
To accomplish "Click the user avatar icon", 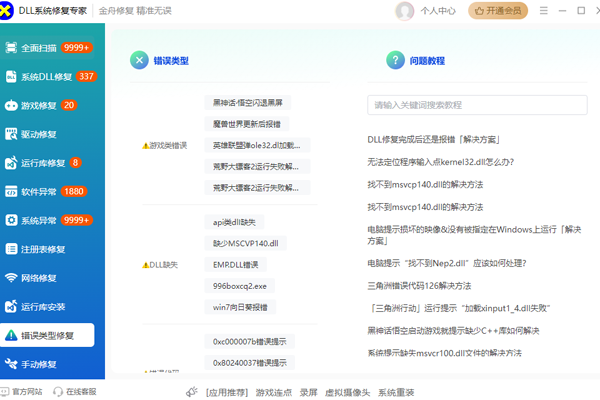I will pyautogui.click(x=405, y=11).
